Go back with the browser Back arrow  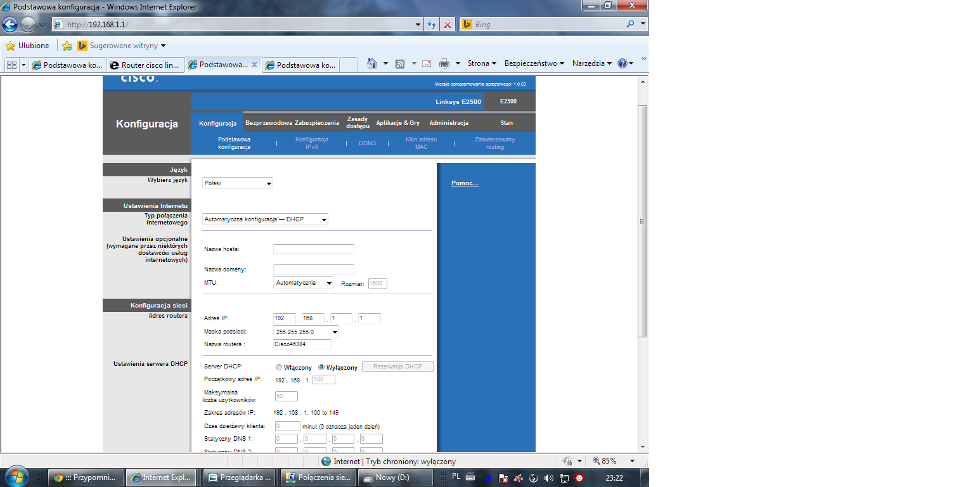point(10,25)
